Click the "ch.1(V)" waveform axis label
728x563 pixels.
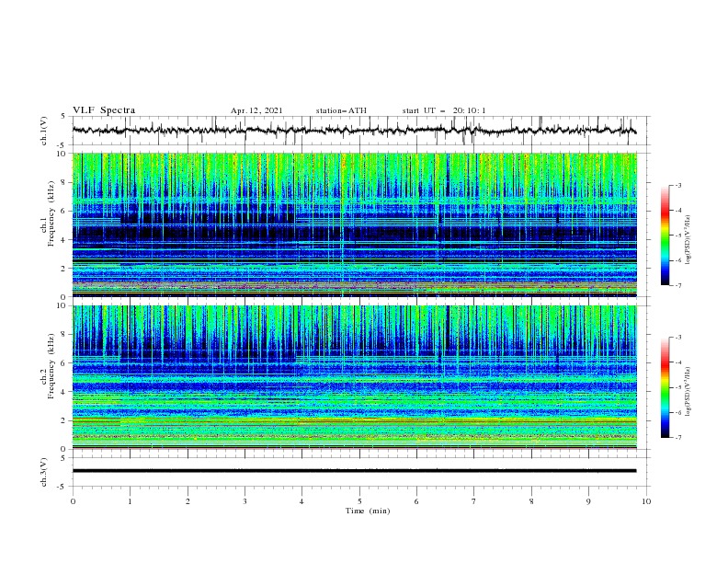(x=44, y=131)
